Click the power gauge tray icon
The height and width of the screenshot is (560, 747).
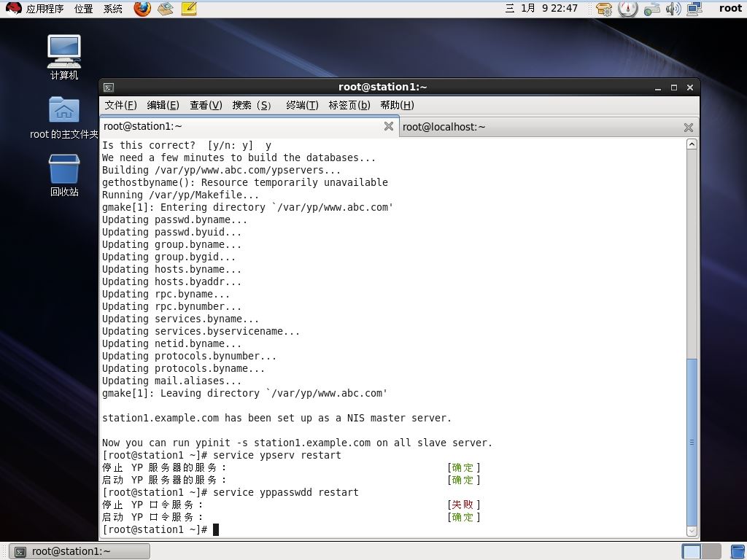click(x=627, y=9)
